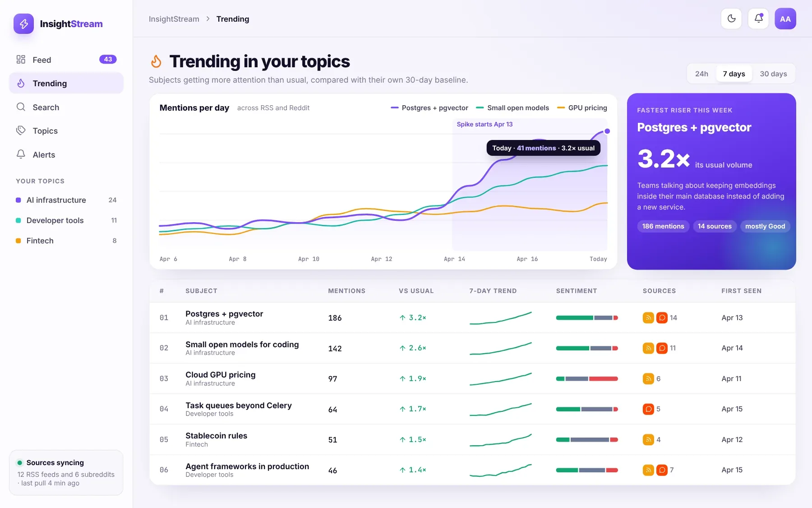Switch the time range to 30 days
The image size is (812, 508).
click(x=773, y=74)
